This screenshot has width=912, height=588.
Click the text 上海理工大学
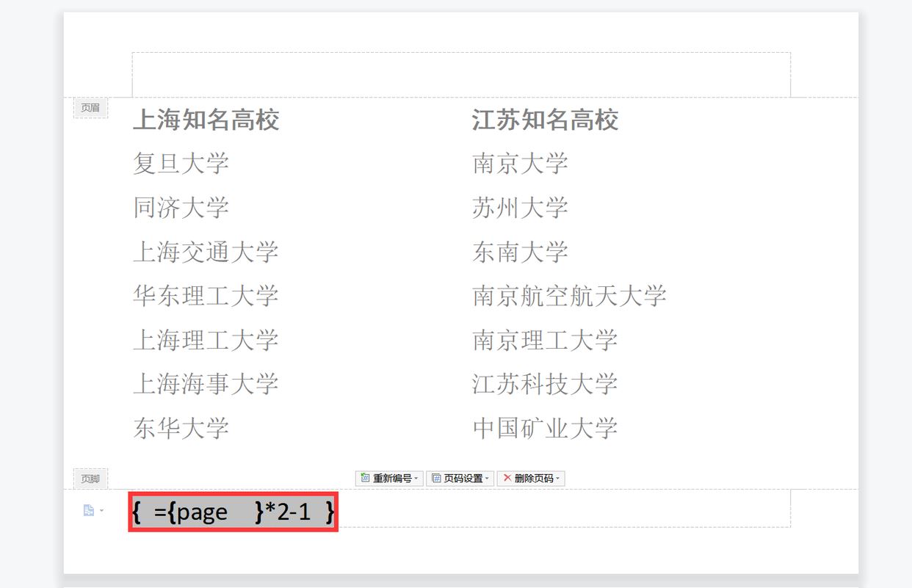[x=206, y=340]
